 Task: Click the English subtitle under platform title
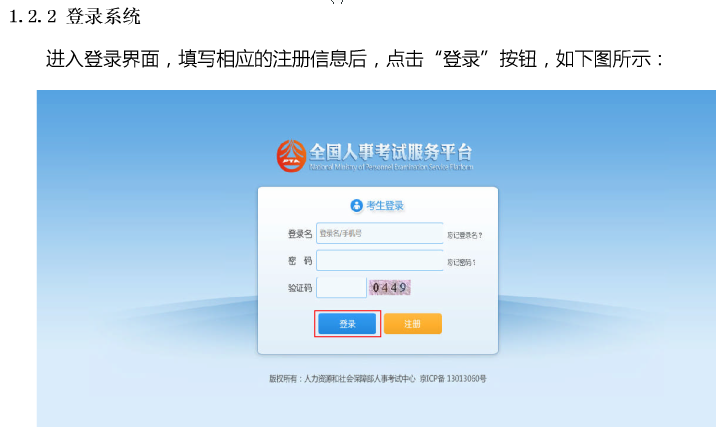click(391, 167)
